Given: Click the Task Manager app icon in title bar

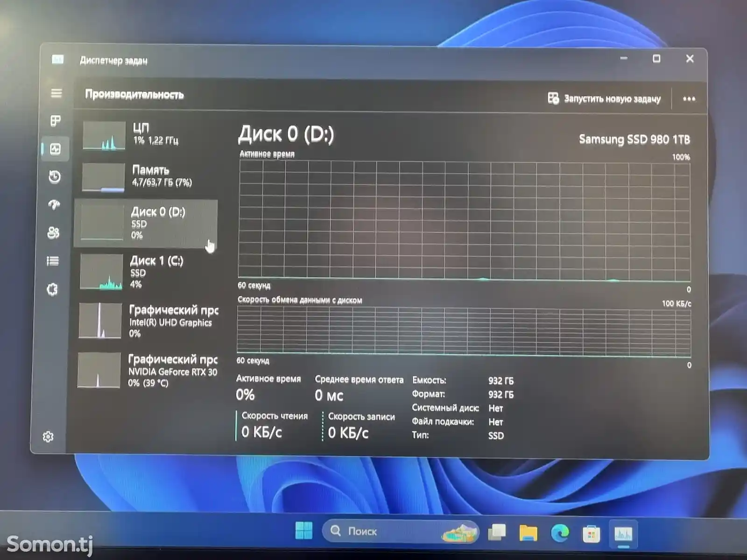Looking at the screenshot, I should [57, 59].
